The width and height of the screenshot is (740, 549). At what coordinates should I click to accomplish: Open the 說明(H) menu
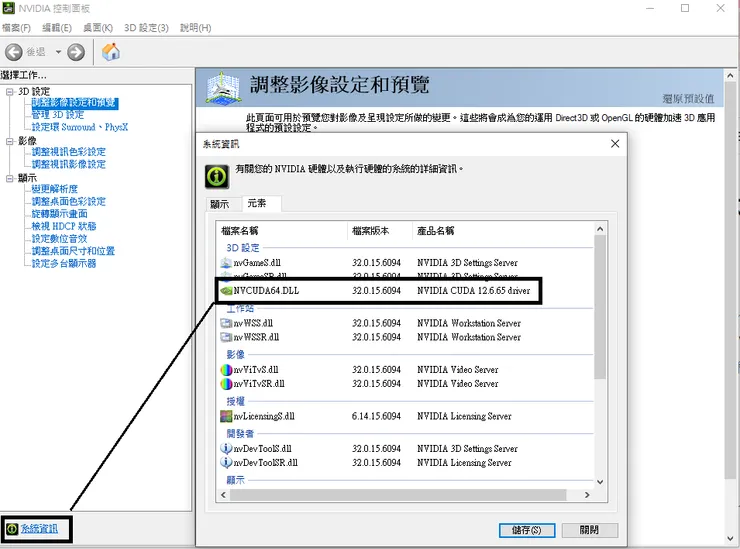[195, 28]
